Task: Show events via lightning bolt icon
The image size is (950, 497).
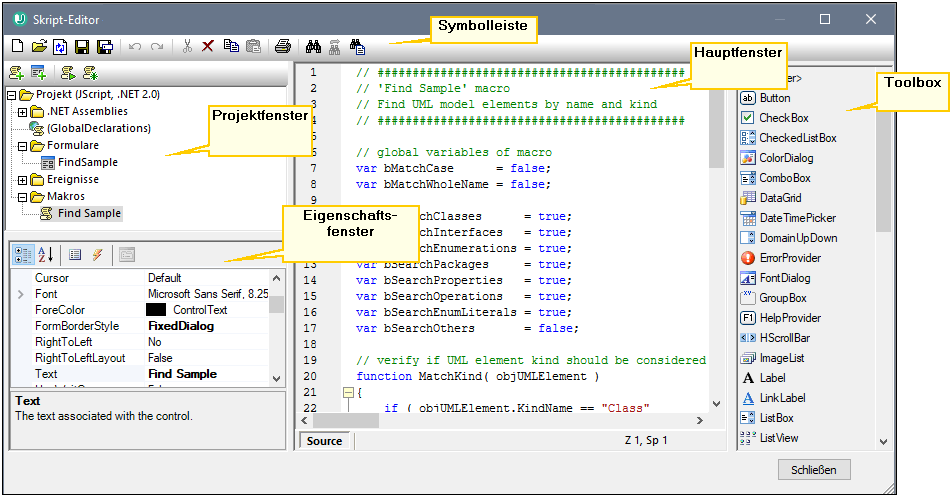Action: (97, 254)
